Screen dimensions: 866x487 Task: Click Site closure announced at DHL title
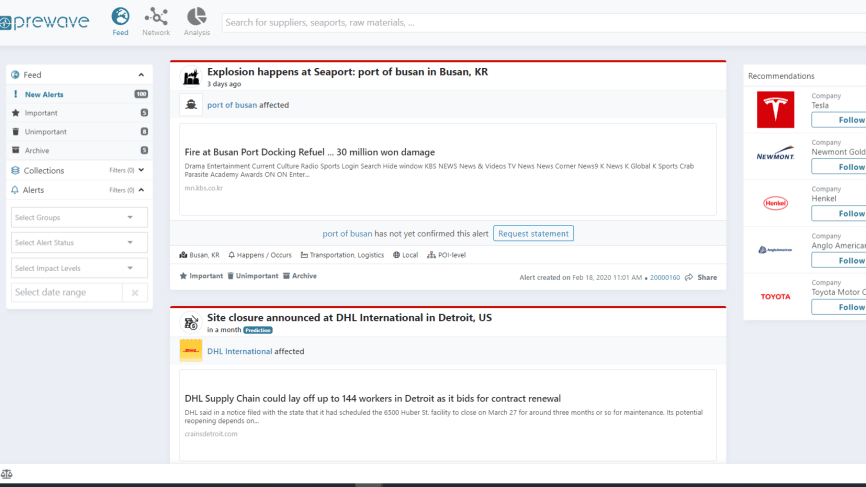350,317
